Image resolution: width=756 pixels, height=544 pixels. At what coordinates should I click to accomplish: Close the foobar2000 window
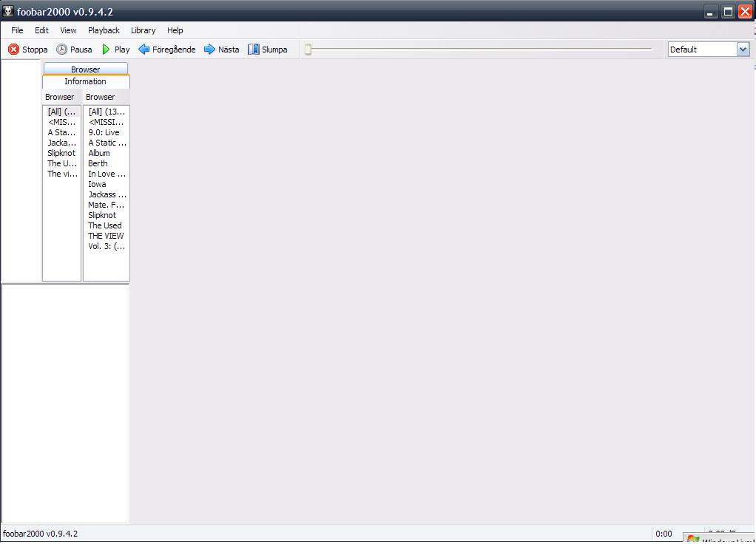click(745, 12)
